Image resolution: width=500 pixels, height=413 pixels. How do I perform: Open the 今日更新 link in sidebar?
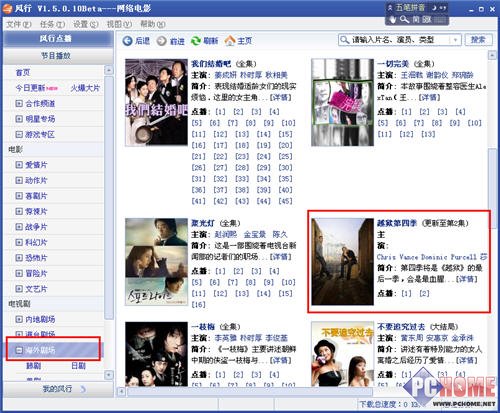point(30,88)
